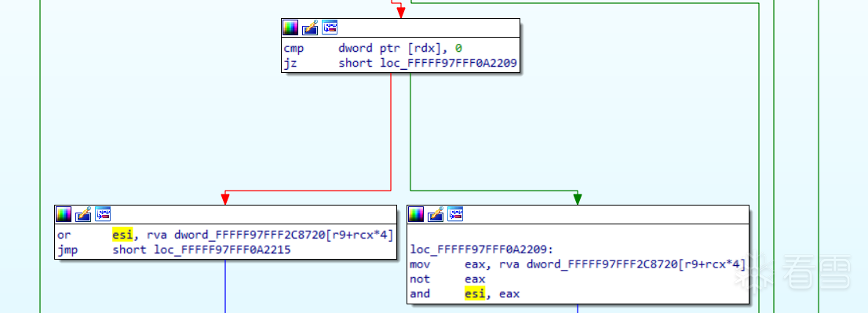Open node color picker on loc_FFFFF97FFF0A2209 block
This screenshot has height=313, width=868.
tap(416, 214)
